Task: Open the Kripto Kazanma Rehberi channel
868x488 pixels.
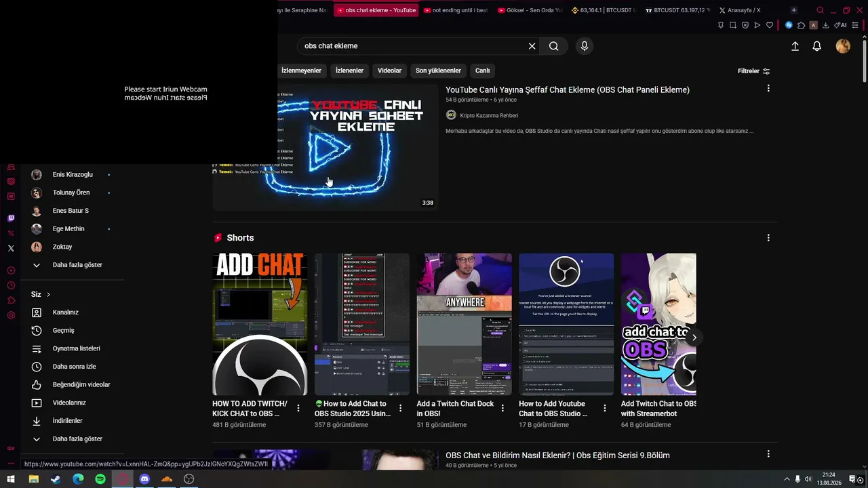Action: click(x=489, y=115)
